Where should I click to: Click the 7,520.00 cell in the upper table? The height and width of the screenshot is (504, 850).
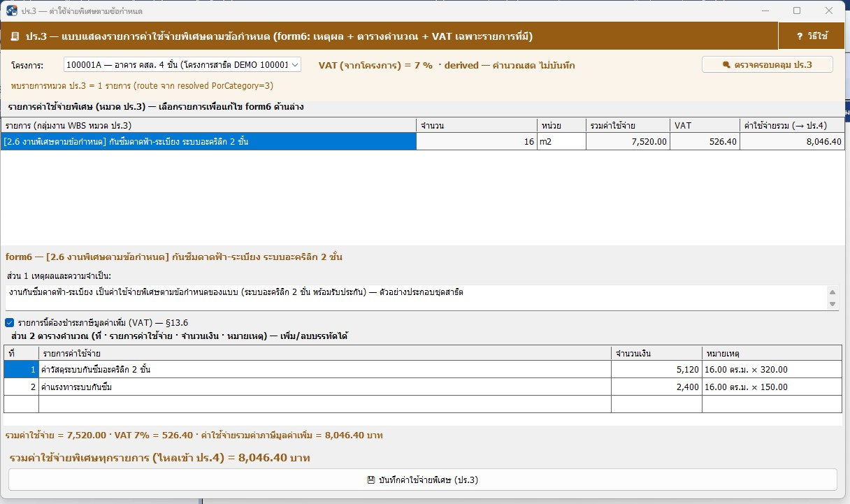tap(628, 142)
